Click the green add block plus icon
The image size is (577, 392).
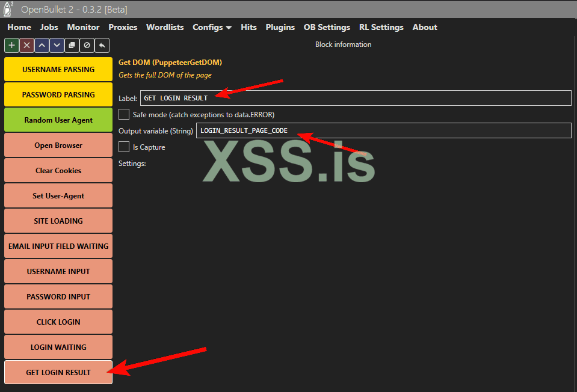pyautogui.click(x=12, y=46)
